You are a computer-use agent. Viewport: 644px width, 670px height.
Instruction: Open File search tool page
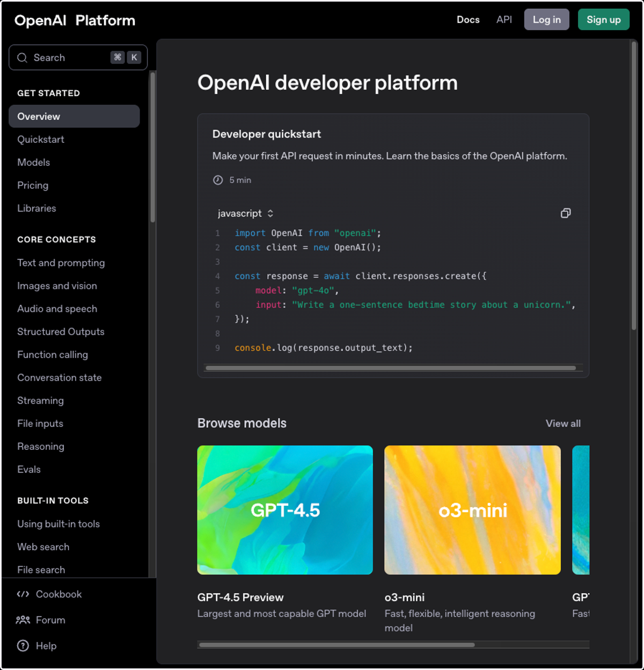click(41, 570)
